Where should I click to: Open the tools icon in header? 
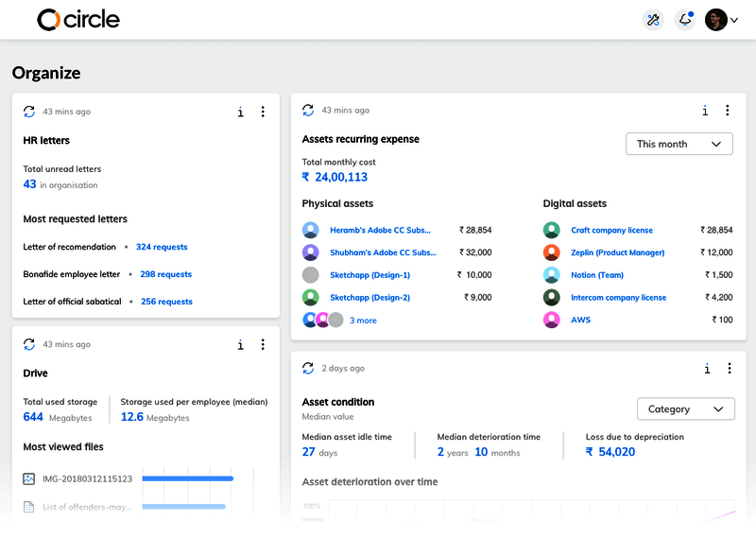click(653, 20)
